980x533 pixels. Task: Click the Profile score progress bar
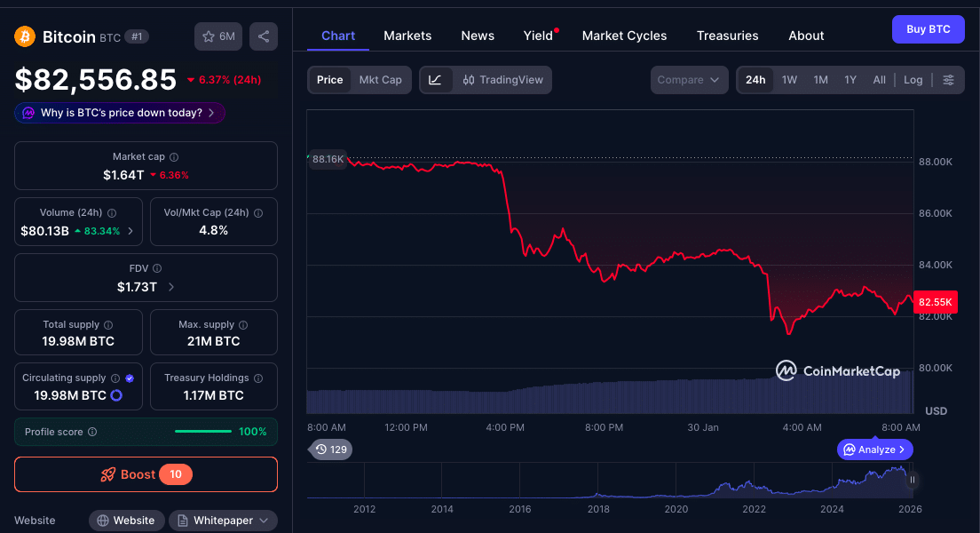tap(203, 431)
